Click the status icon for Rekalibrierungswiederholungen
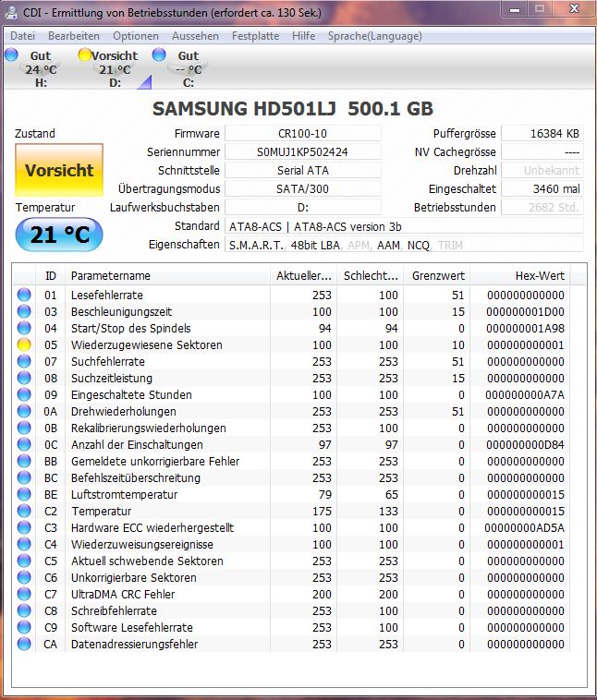Screen dimensions: 597x700 click(24, 428)
